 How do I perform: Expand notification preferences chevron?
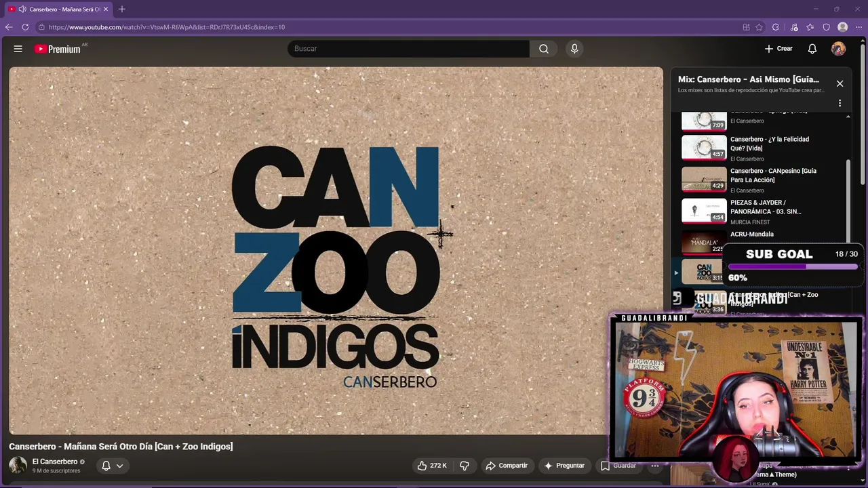coord(119,466)
